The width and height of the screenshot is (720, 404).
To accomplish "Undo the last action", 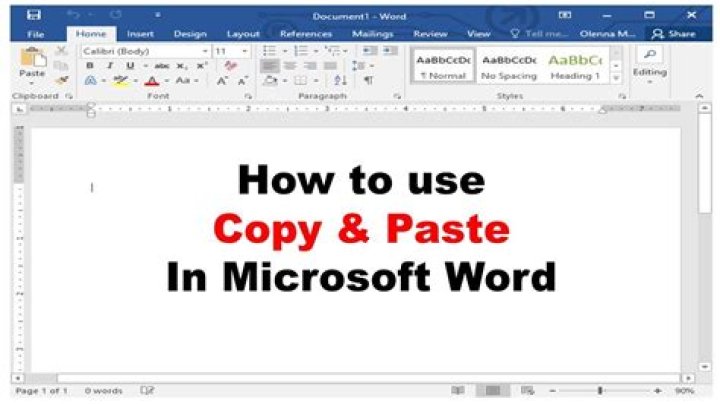I will (73, 15).
